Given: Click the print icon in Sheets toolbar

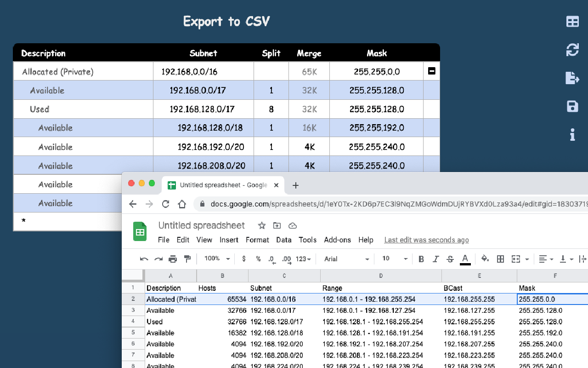Looking at the screenshot, I should pos(173,259).
